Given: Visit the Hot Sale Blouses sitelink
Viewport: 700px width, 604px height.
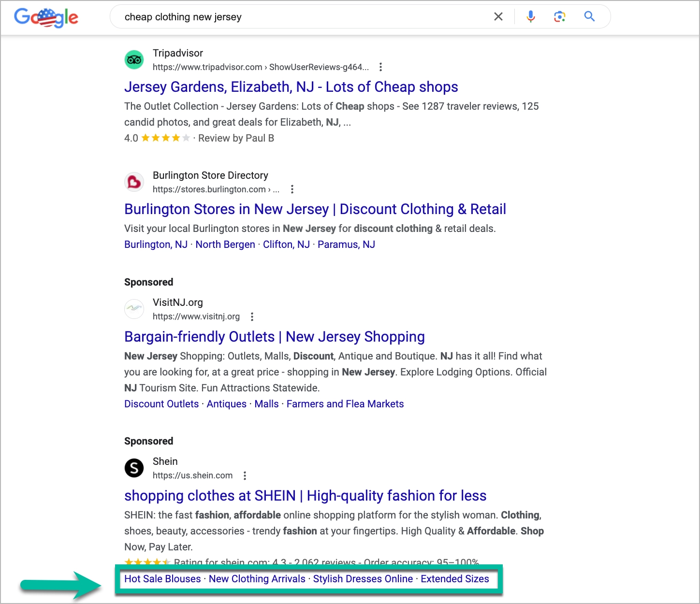Looking at the screenshot, I should pyautogui.click(x=162, y=578).
